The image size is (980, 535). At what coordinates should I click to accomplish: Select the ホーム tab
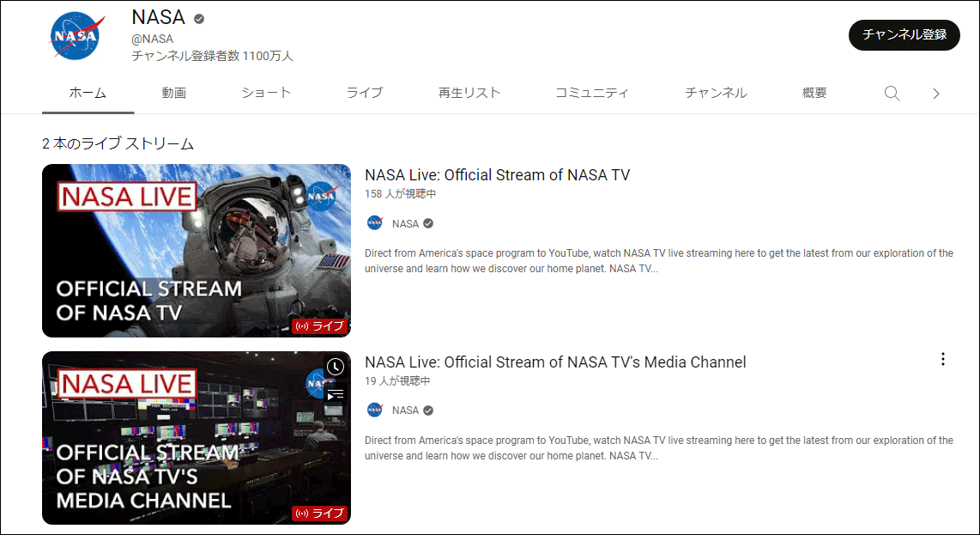(88, 93)
